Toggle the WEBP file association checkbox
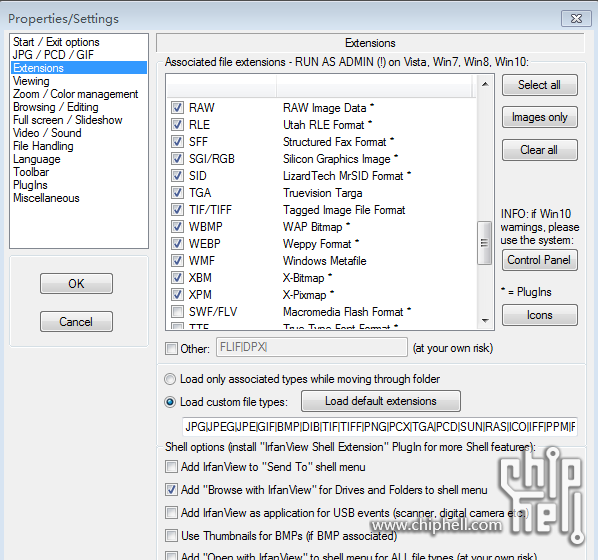The image size is (598, 560). (x=177, y=243)
